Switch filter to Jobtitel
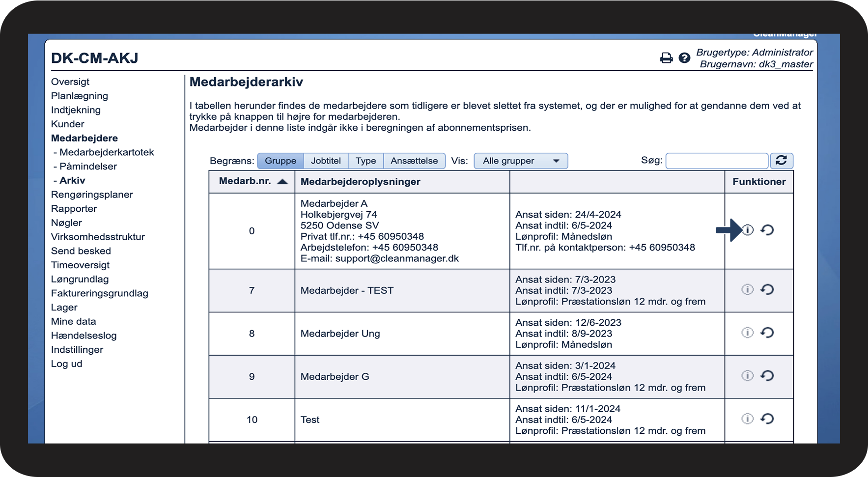This screenshot has width=868, height=477. coord(326,161)
